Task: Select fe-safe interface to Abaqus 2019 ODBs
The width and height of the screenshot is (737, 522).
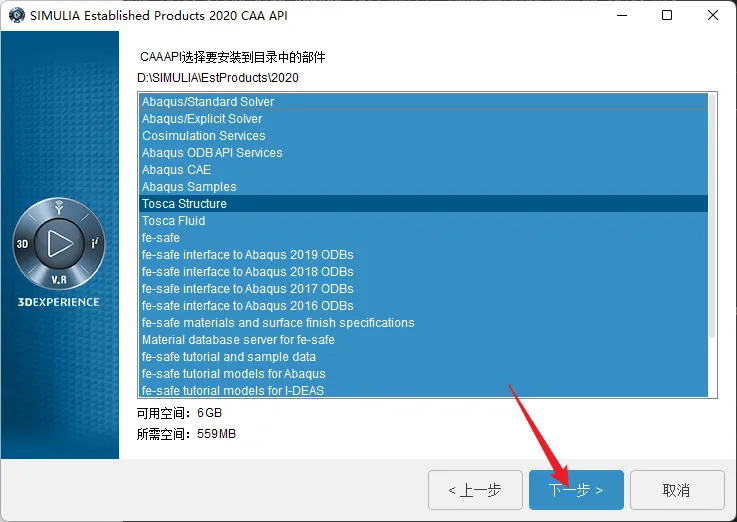Action: (x=423, y=255)
